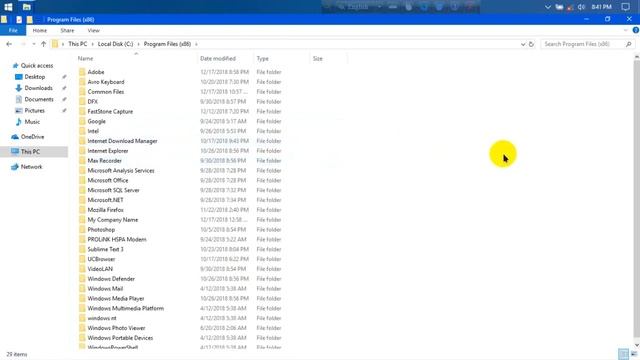Select the Microsoft SQL Server folder
Image resolution: width=640 pixels, height=360 pixels.
click(113, 190)
